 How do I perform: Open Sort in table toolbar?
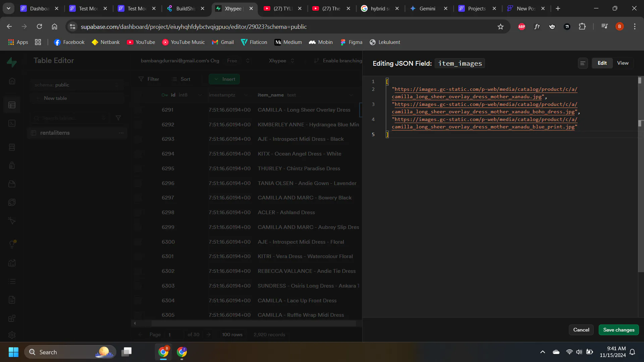pos(181,79)
